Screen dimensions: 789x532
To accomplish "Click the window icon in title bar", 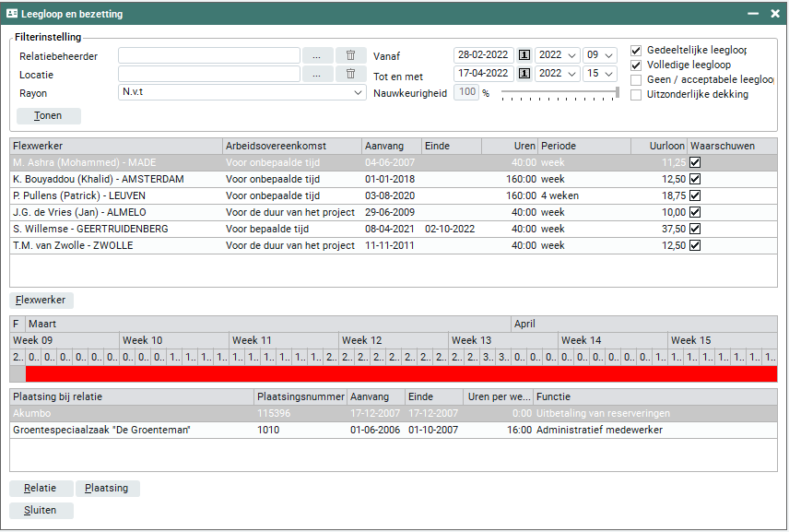I will (12, 14).
